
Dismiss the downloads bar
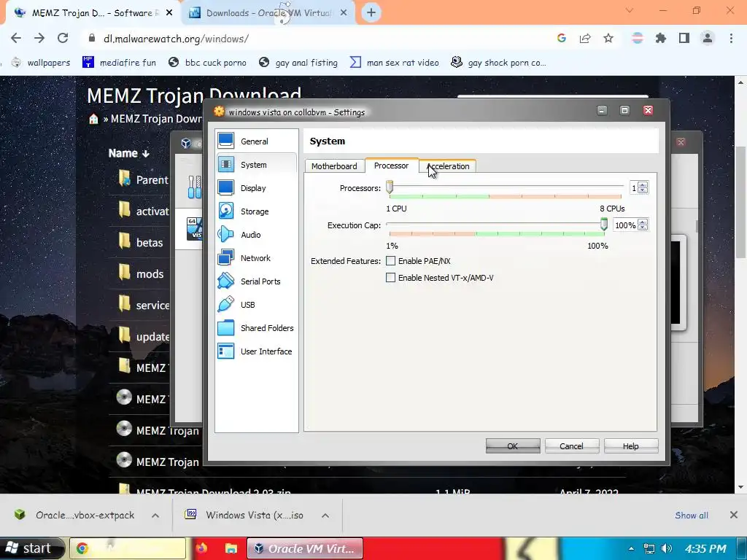[734, 515]
